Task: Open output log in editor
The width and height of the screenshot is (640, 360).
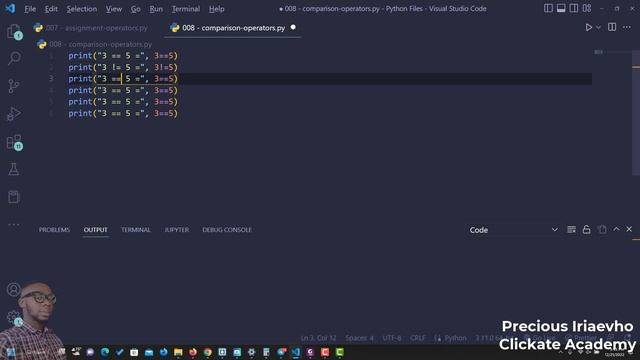Action: coord(602,229)
